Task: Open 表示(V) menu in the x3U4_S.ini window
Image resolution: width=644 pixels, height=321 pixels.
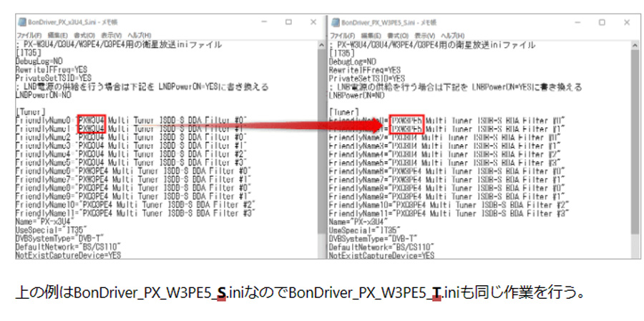Action: 112,35
